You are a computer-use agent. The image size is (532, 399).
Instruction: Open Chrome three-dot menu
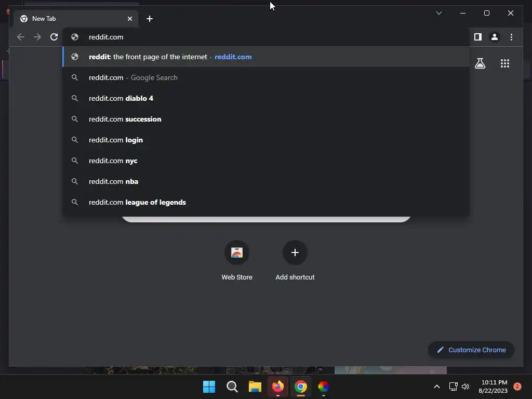pos(511,37)
